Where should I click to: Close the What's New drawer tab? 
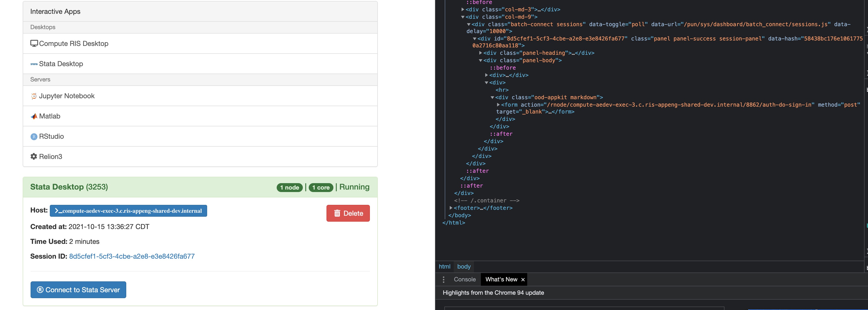[x=523, y=280]
